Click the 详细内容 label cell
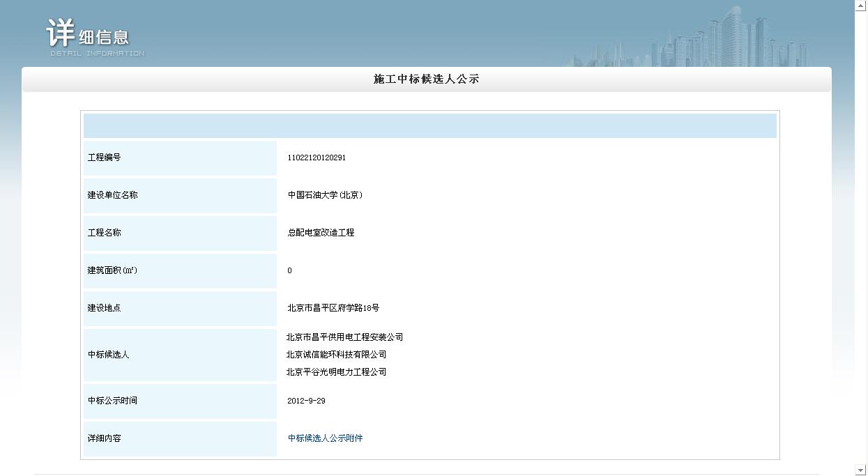The image size is (868, 476). [180, 438]
